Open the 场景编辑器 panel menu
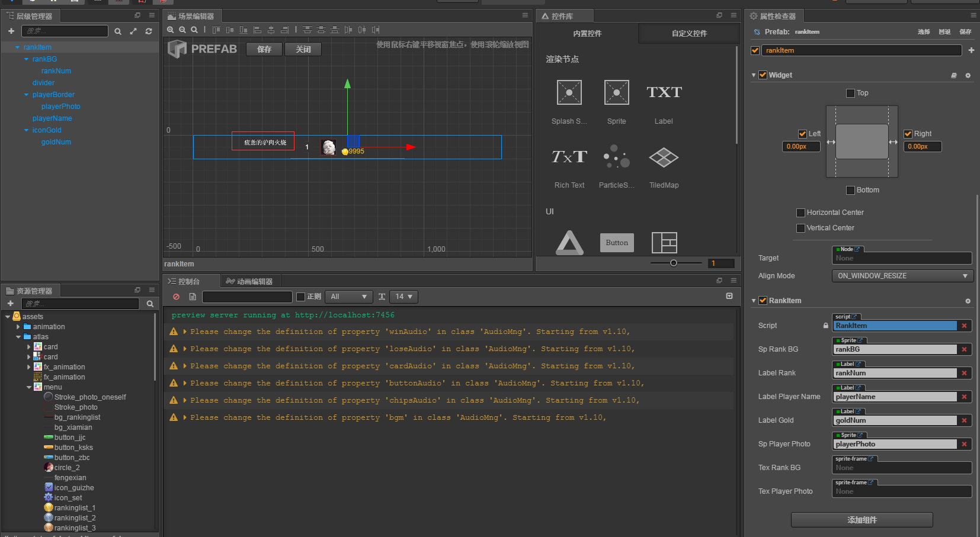The width and height of the screenshot is (980, 537). [525, 15]
